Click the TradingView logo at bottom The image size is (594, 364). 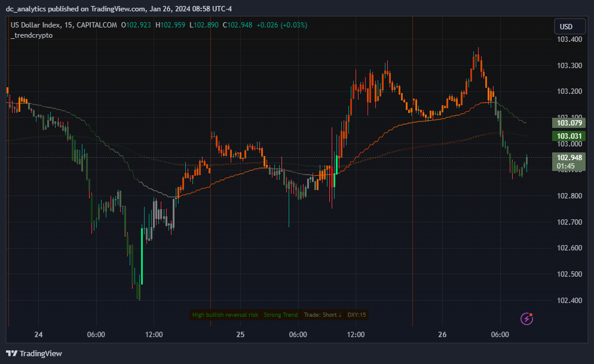click(34, 353)
